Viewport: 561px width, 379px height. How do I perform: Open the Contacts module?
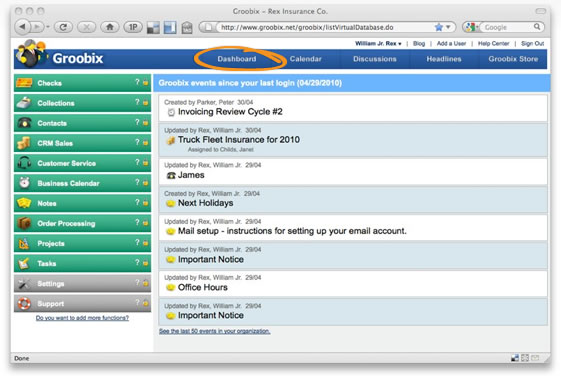coord(82,123)
